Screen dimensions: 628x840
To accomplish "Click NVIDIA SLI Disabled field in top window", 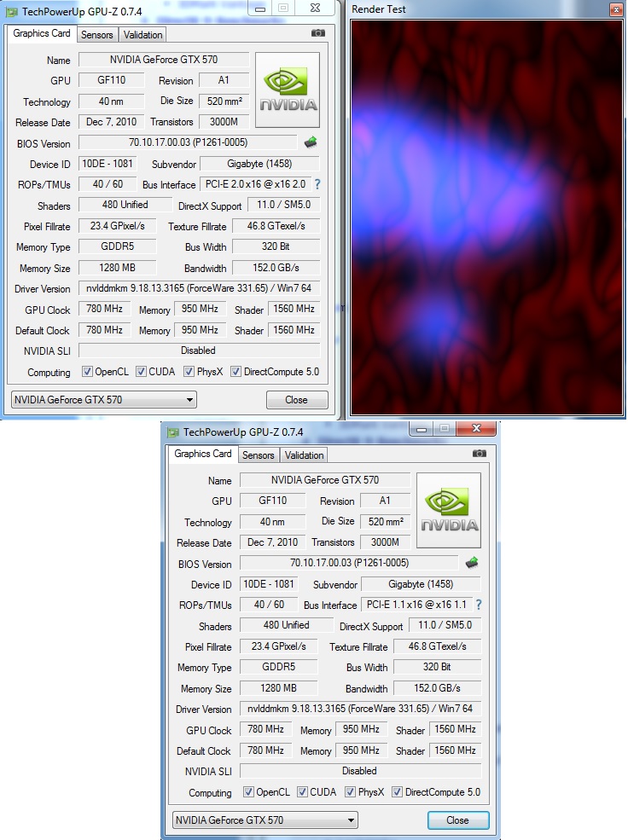I will tap(200, 350).
